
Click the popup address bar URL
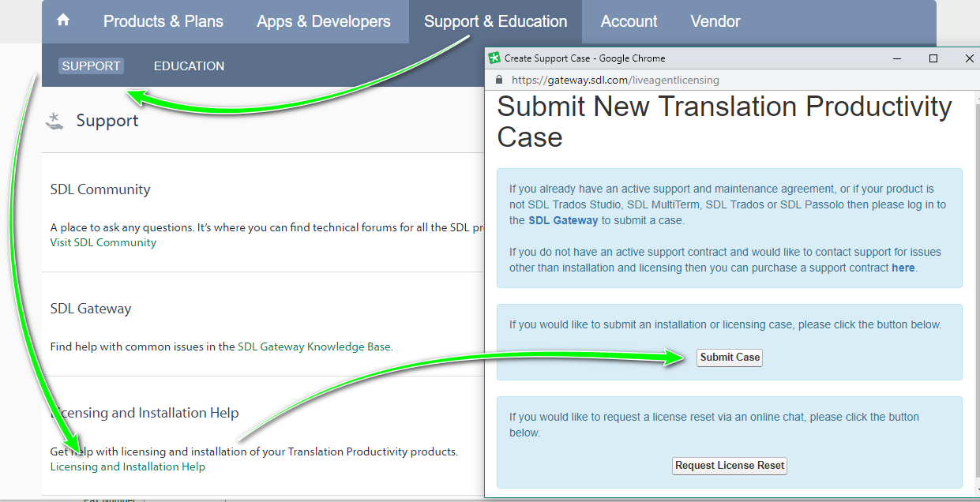[615, 80]
